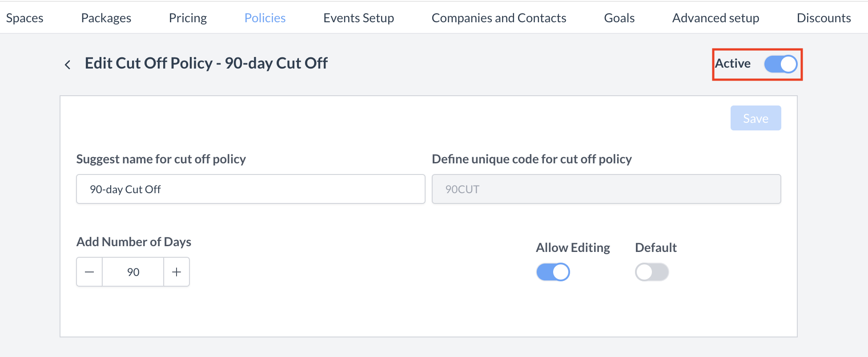Click the plus button to increase days
The height and width of the screenshot is (357, 868).
click(x=176, y=272)
